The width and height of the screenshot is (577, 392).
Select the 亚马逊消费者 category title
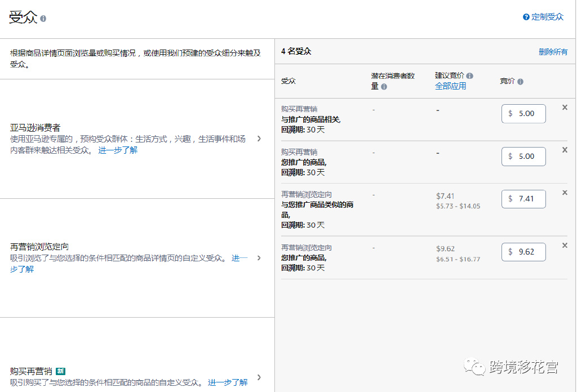[35, 128]
